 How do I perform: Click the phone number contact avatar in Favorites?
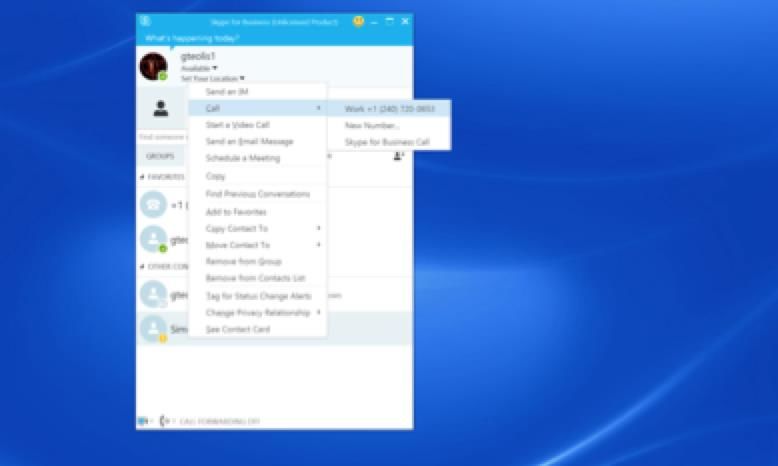[153, 204]
